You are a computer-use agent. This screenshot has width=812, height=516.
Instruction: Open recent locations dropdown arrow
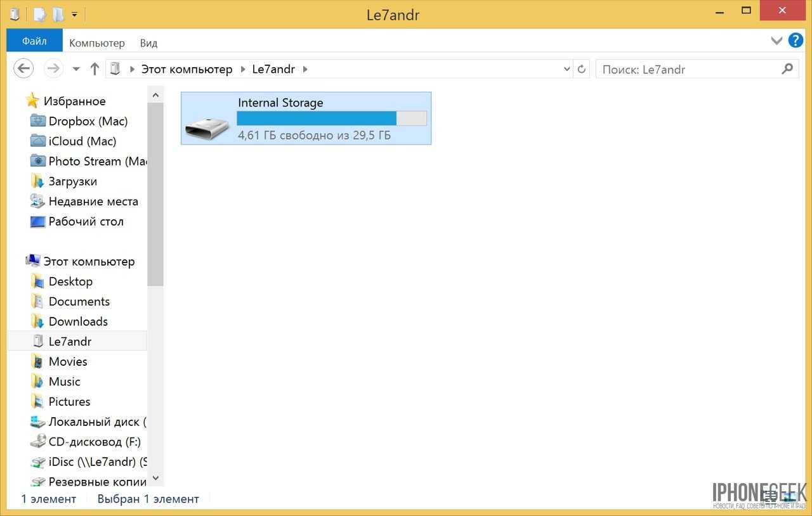coord(76,69)
